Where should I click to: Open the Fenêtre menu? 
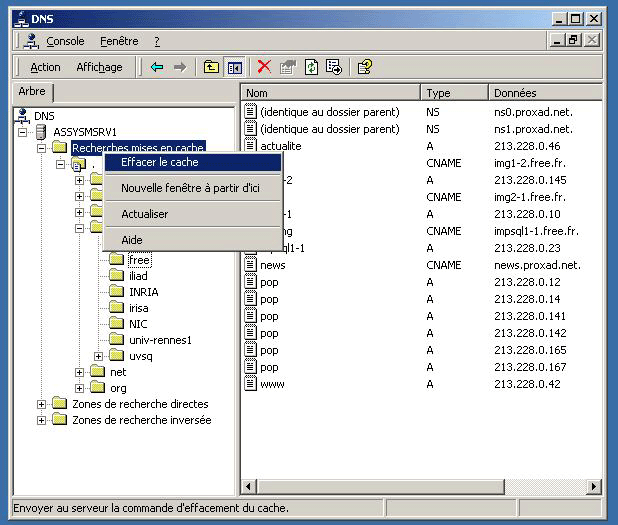tap(119, 41)
